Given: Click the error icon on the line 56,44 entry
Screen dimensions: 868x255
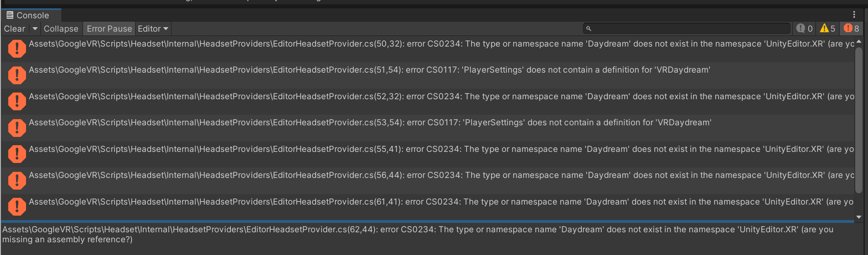Looking at the screenshot, I should tap(17, 180).
